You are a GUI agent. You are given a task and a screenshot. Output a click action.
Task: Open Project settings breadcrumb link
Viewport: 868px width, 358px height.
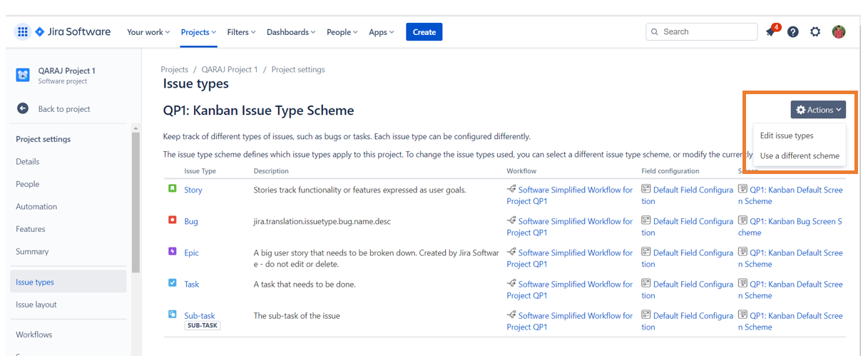click(298, 70)
